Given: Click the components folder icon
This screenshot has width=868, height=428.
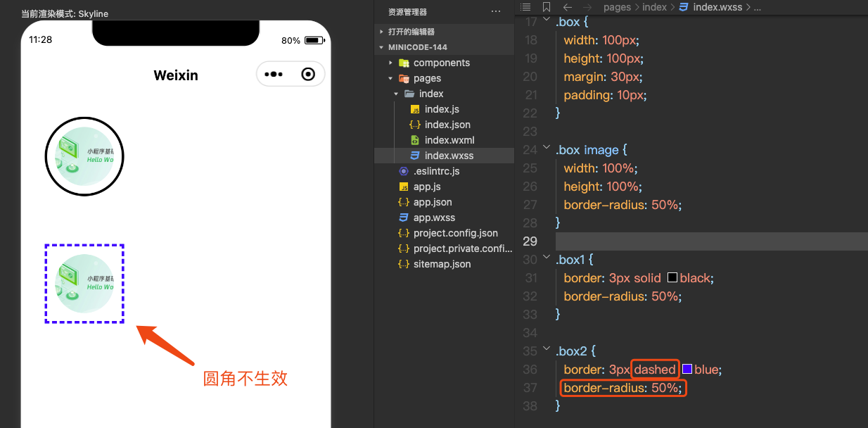Looking at the screenshot, I should 404,63.
